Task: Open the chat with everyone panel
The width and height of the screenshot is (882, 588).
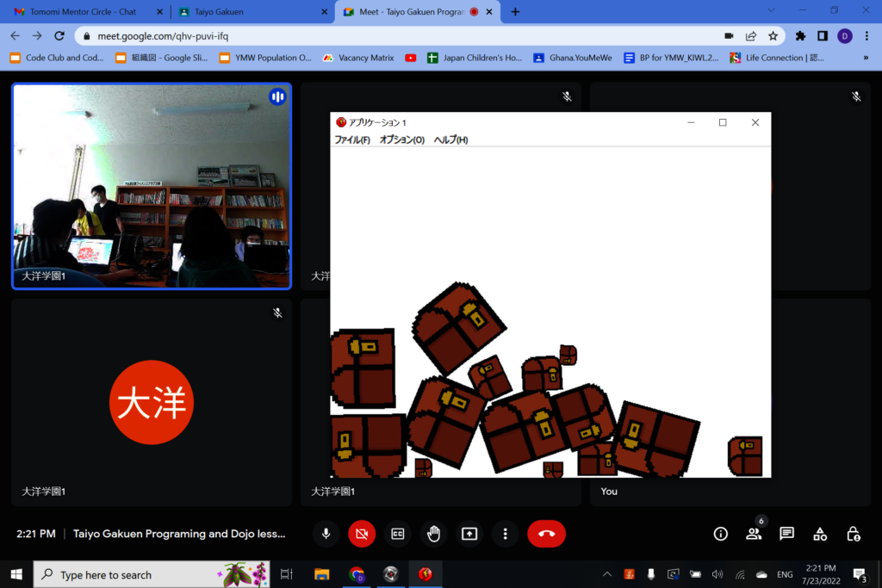Action: click(786, 534)
